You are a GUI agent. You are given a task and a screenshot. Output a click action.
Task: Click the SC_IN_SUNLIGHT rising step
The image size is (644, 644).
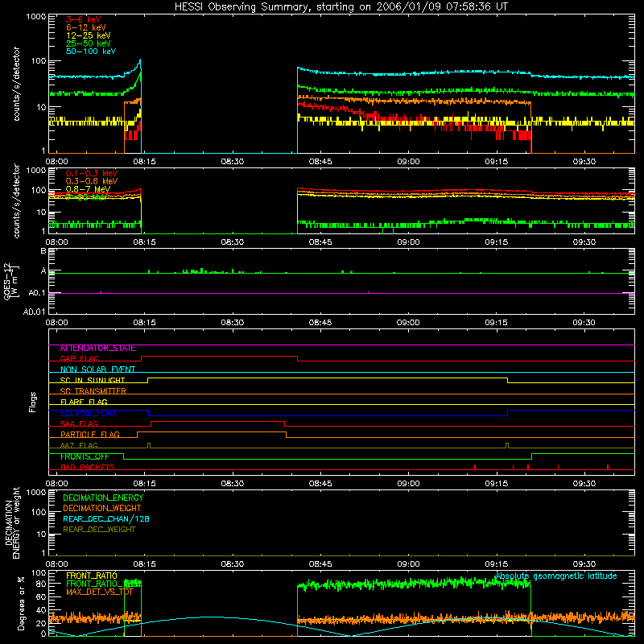(148, 380)
